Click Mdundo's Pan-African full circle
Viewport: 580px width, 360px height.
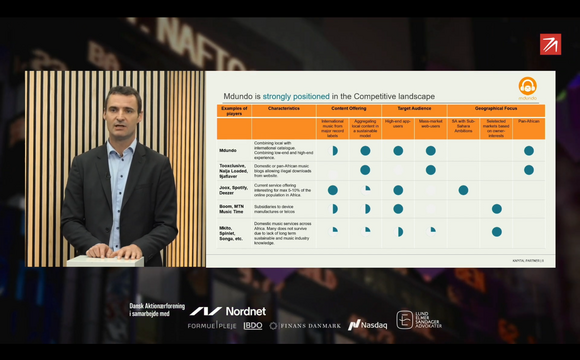(x=529, y=151)
